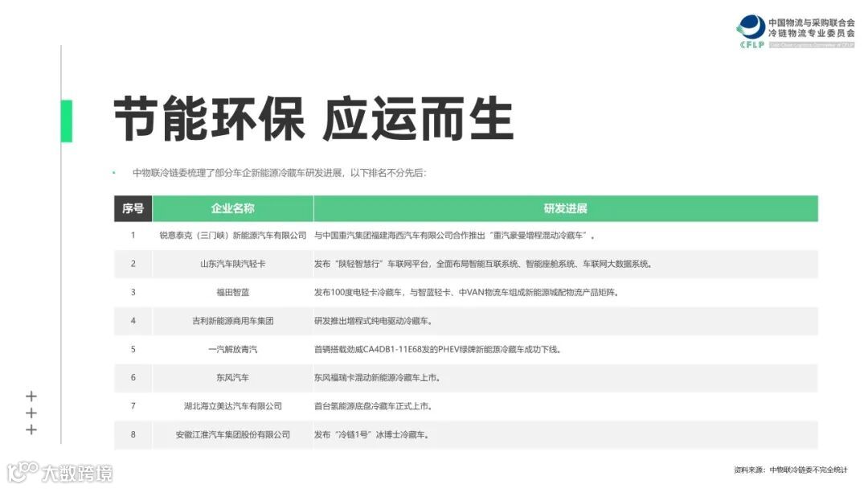This screenshot has width=868, height=489.
Task: Select the intro sentence starting 中物联冷链委梳理了
Action: point(280,173)
